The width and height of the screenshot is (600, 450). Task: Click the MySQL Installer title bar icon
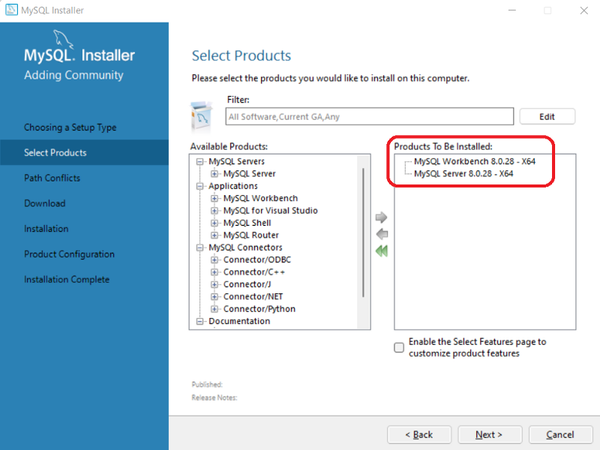point(11,11)
